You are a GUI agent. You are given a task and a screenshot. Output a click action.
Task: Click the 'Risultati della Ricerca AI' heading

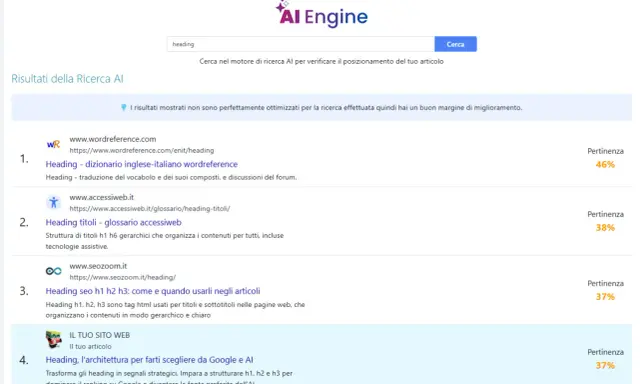click(x=67, y=79)
